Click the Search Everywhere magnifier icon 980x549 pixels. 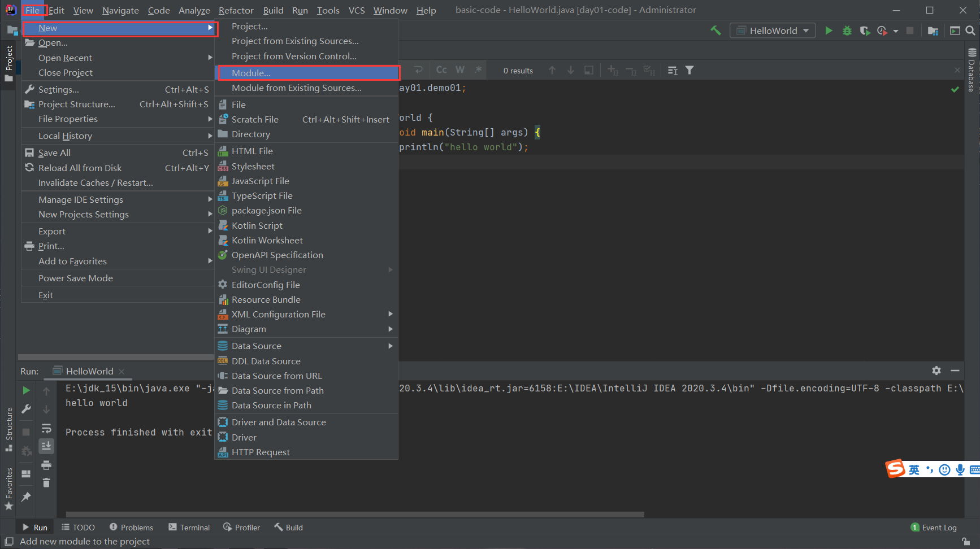tap(970, 30)
